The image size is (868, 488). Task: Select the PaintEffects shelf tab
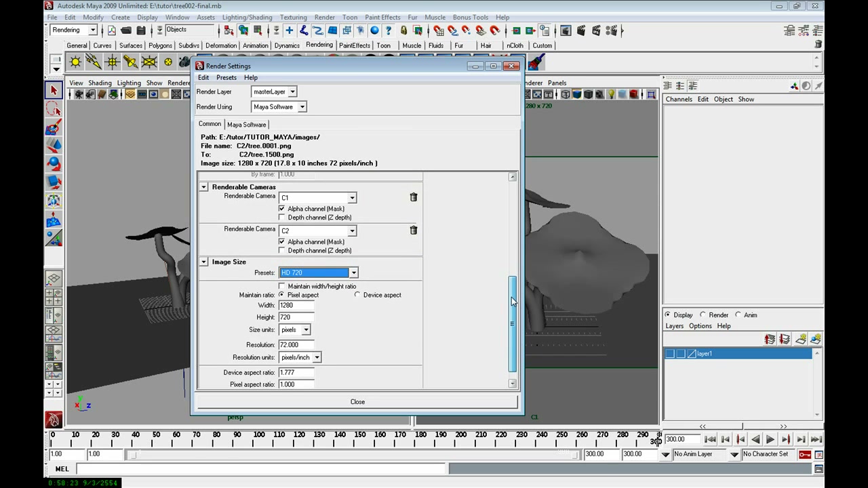[x=355, y=45]
